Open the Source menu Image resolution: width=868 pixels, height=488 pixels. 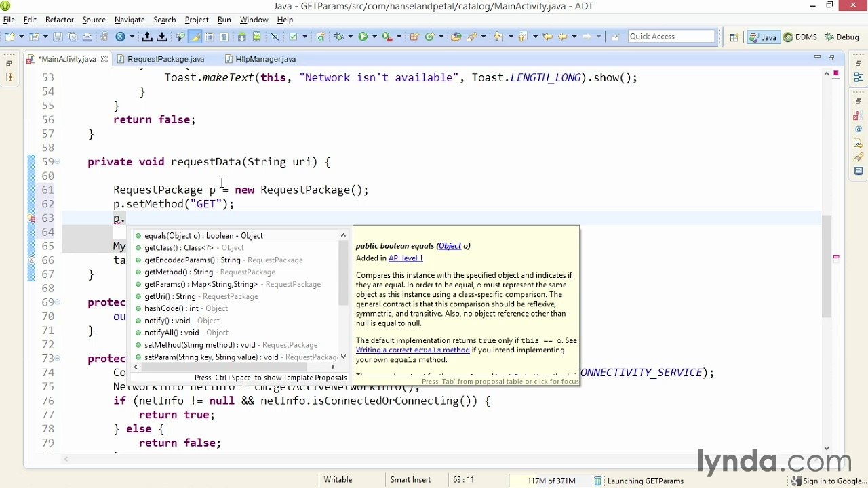pos(94,20)
